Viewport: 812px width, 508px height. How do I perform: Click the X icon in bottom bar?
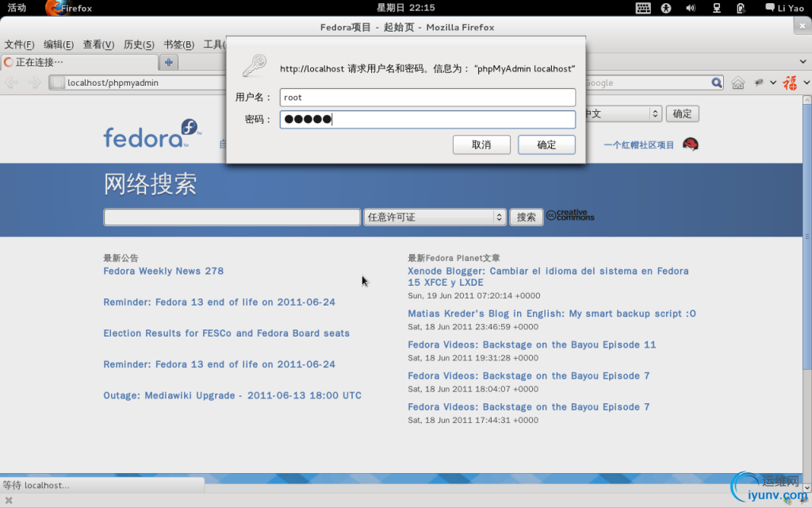point(9,500)
